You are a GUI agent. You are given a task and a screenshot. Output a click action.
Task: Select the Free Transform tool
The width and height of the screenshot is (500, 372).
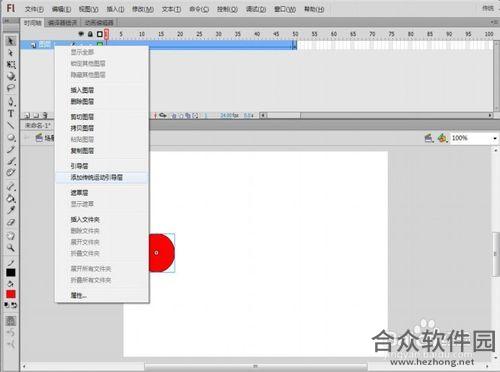pos(11,64)
